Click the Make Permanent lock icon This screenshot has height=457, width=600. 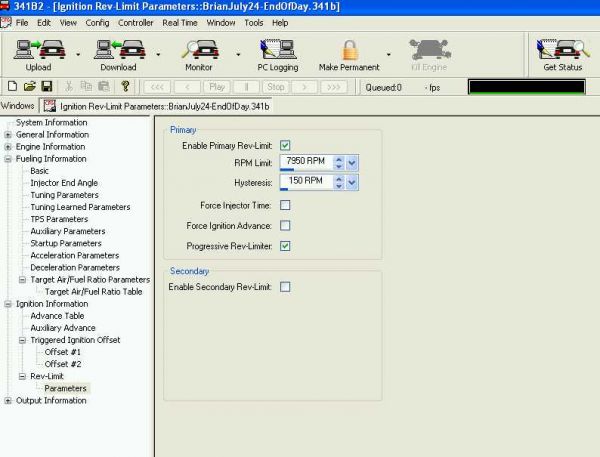tap(349, 51)
